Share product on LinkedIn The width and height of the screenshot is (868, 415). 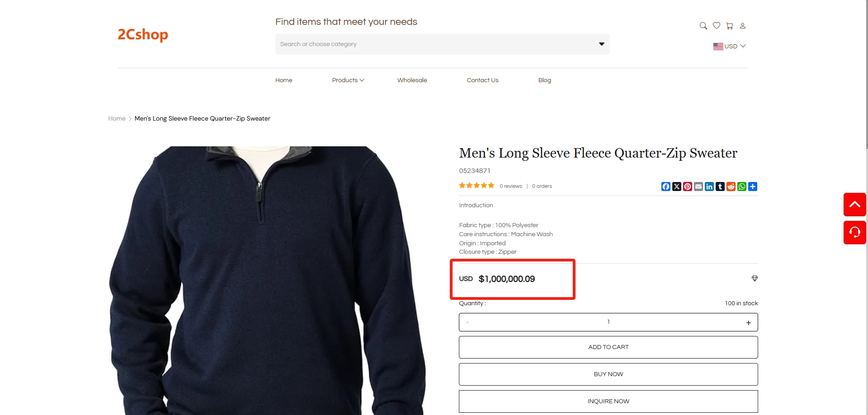(709, 187)
